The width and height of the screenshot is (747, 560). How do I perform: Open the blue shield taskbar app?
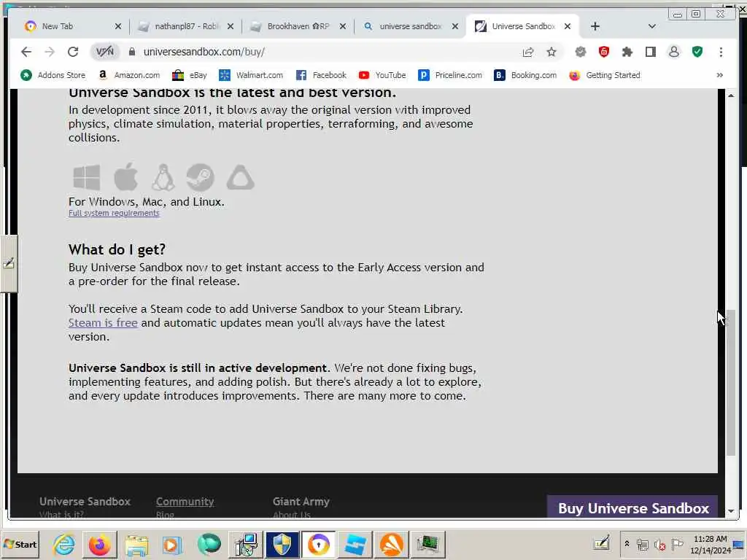[x=282, y=544]
